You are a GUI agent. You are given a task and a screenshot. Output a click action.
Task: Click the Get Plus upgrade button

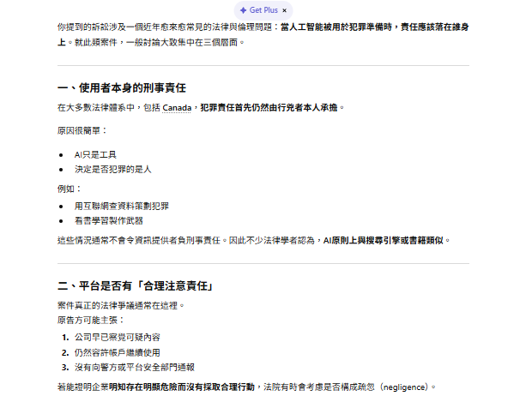pos(263,10)
